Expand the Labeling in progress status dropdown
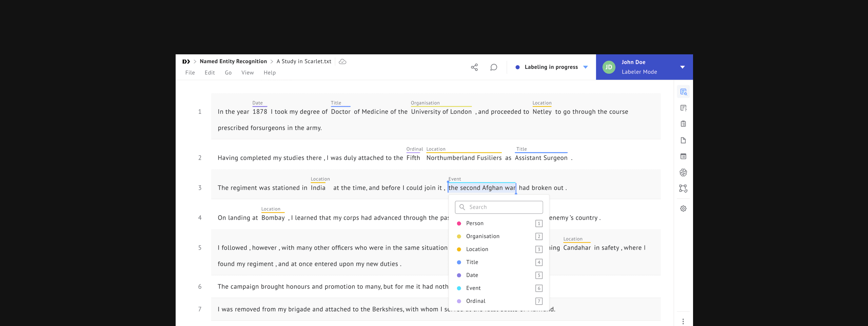 coord(585,67)
